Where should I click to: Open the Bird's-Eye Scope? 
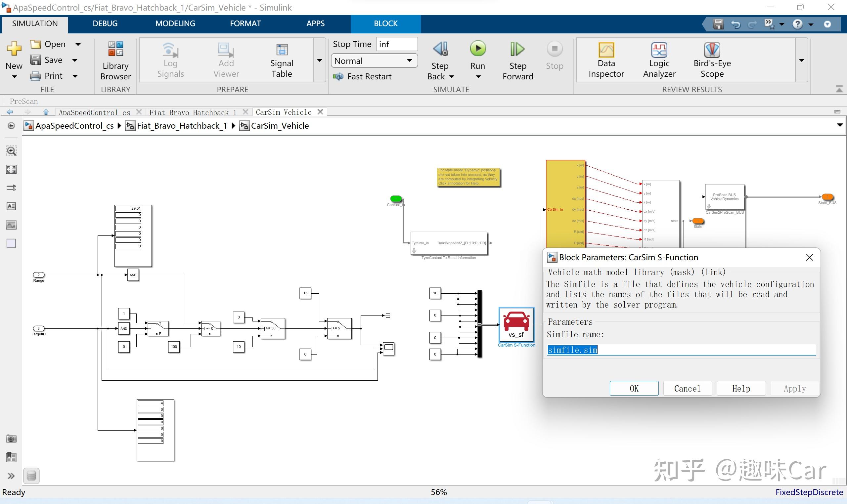pos(712,60)
